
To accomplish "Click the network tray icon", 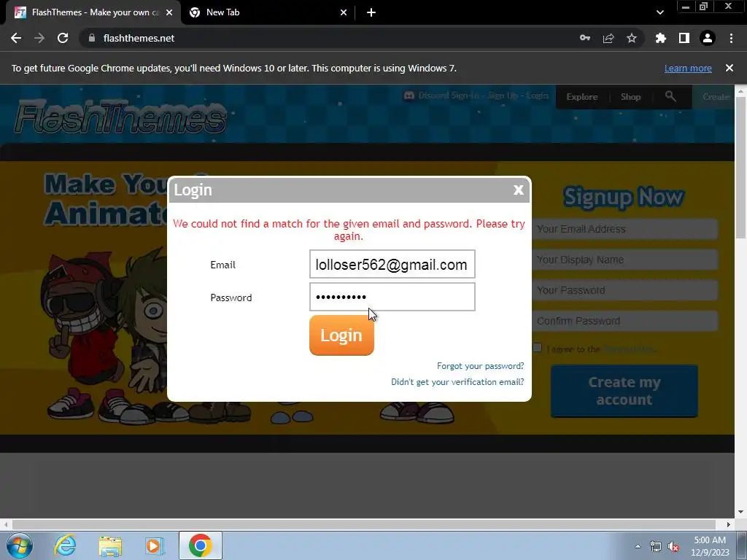I will coord(656,547).
